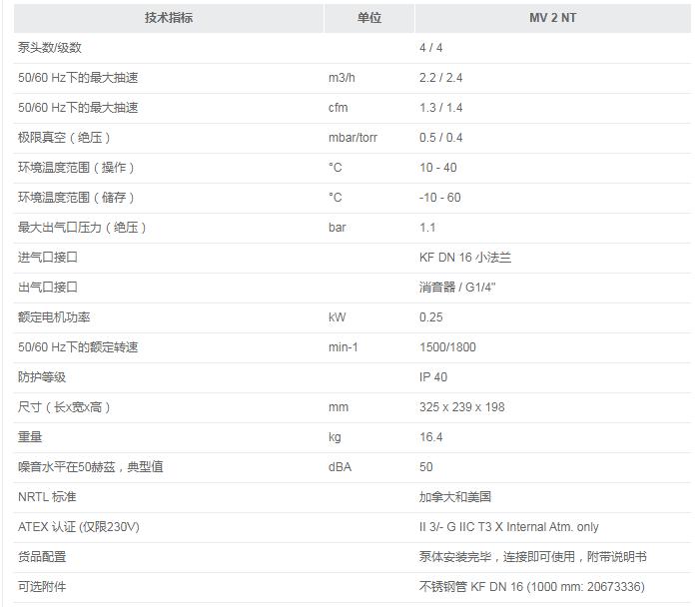Click the cfm unit cell

point(338,108)
